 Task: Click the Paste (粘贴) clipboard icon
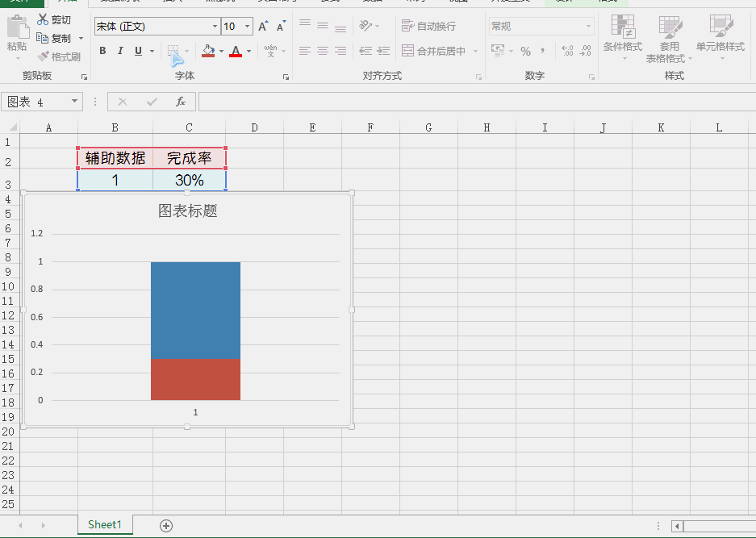[x=18, y=27]
